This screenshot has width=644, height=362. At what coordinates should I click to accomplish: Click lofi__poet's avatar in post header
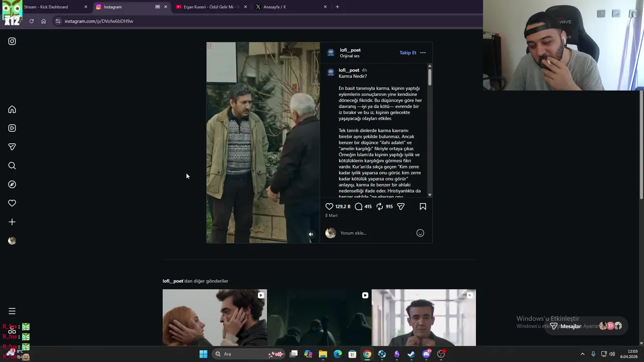331,52
